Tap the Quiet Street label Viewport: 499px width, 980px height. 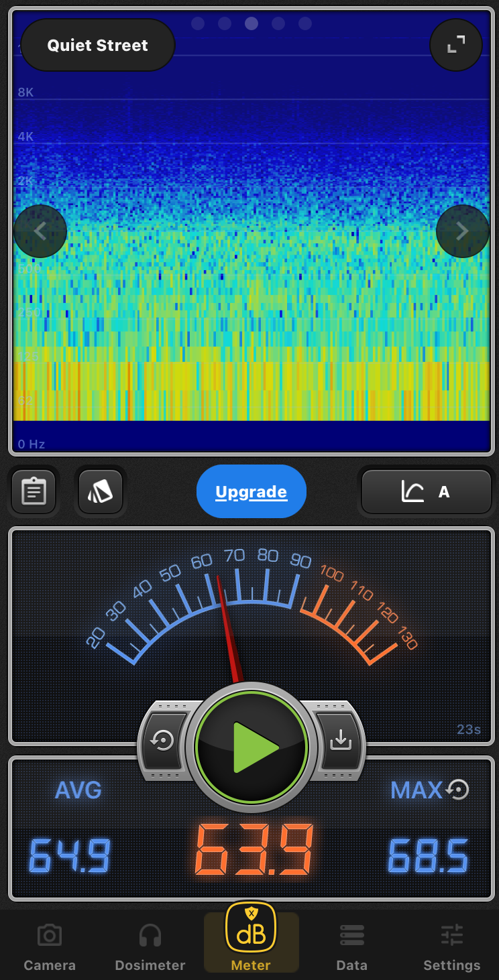[98, 46]
